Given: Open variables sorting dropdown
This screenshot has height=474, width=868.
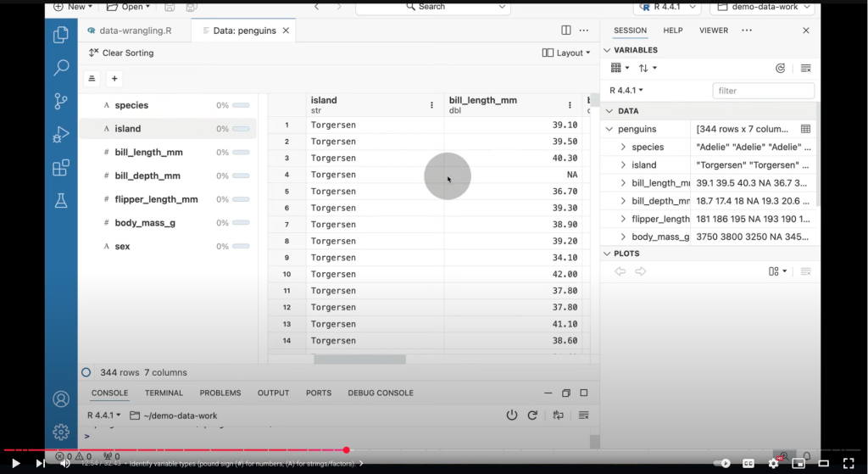Looking at the screenshot, I should click(648, 68).
